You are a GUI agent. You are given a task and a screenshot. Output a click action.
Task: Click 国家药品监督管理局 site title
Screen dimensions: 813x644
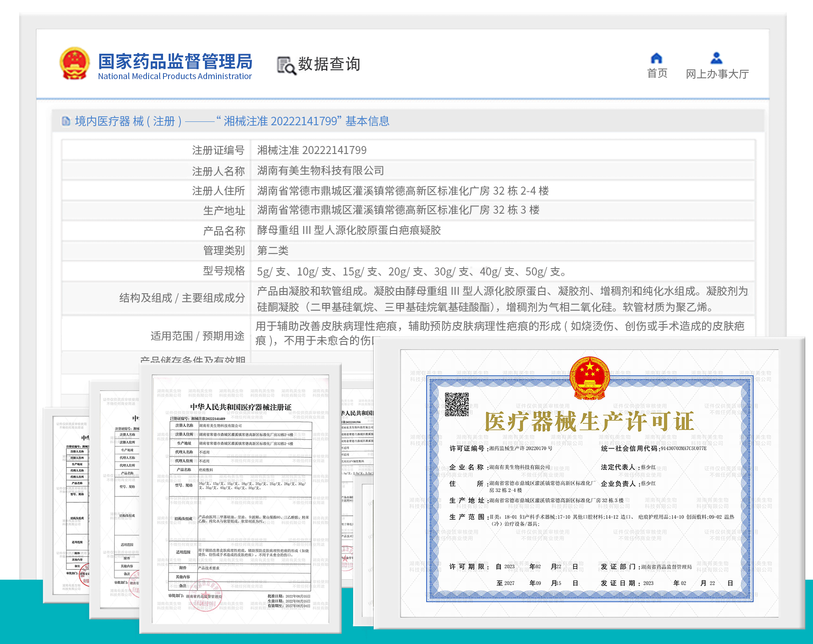point(175,61)
